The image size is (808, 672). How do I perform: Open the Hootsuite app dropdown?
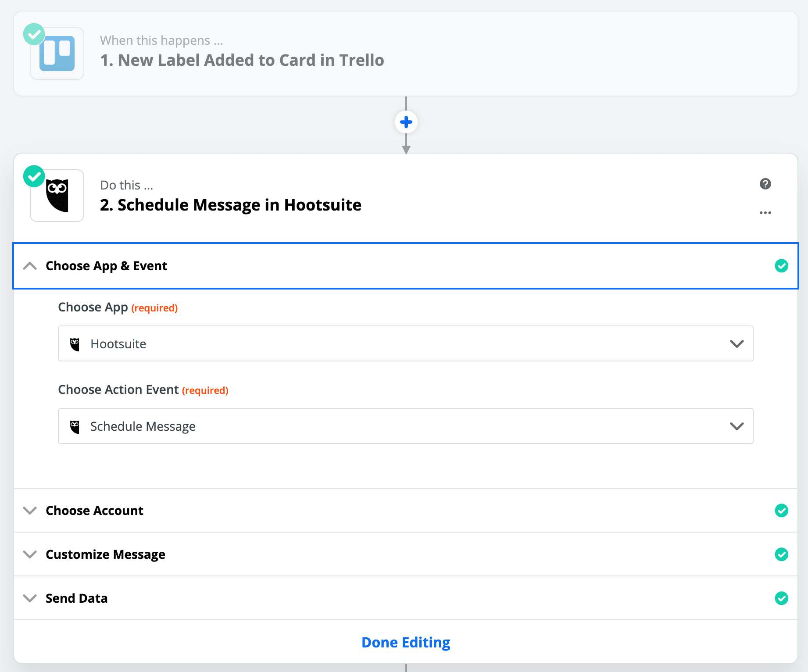click(x=406, y=343)
